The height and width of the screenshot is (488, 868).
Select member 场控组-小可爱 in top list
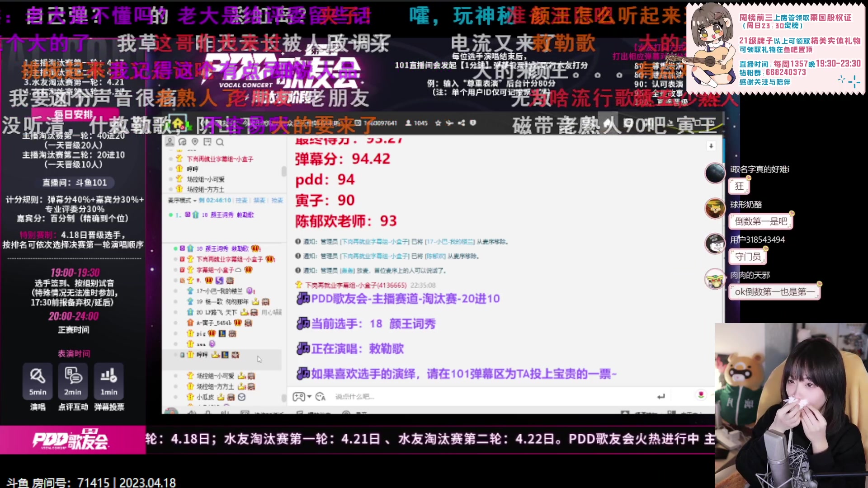206,179
